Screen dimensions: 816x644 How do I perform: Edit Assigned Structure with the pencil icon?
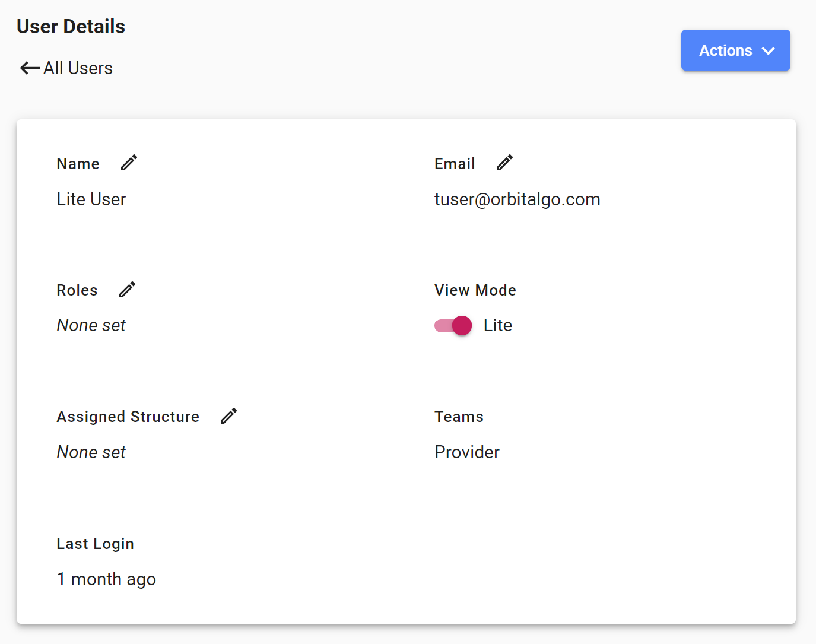coord(228,416)
